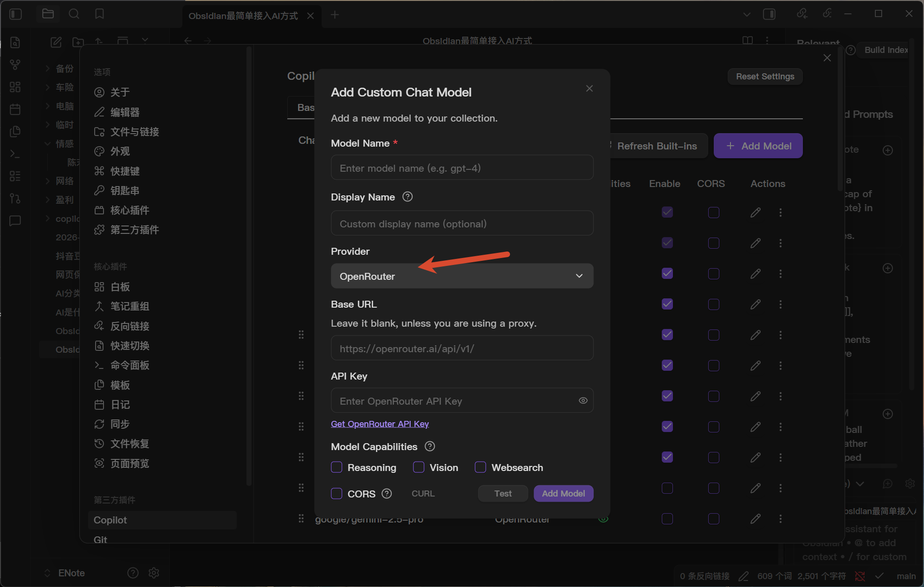The width and height of the screenshot is (924, 587).
Task: Close the settings window
Action: (x=827, y=58)
